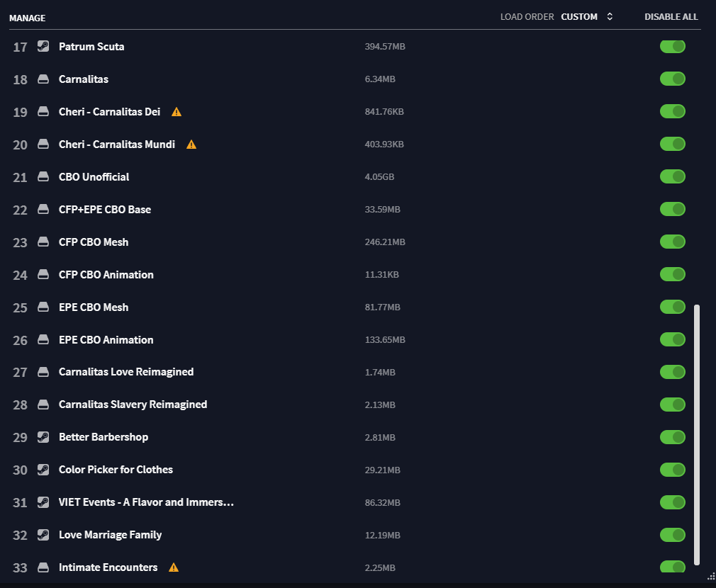Screen dimensions: 716x588
Task: Click the Steam icon beside Patrum Scuta
Action: click(x=43, y=46)
